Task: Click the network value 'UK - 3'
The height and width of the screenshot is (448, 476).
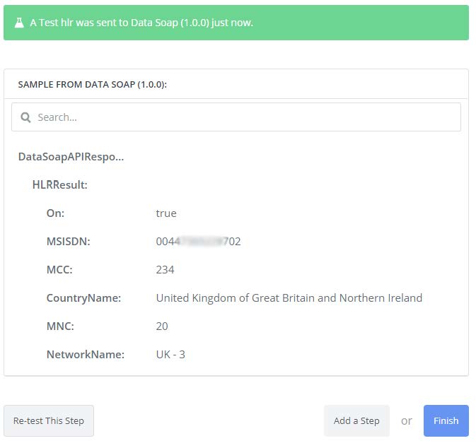Action: 170,354
